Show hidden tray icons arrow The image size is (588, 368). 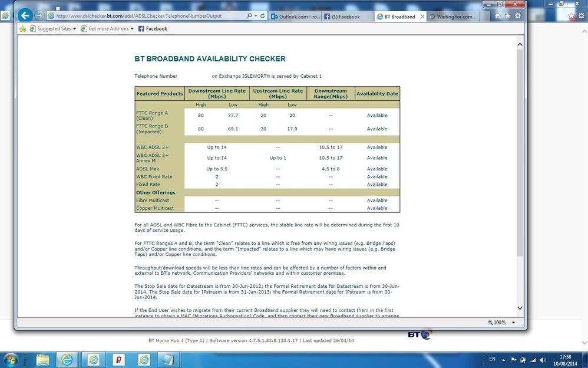(x=503, y=360)
